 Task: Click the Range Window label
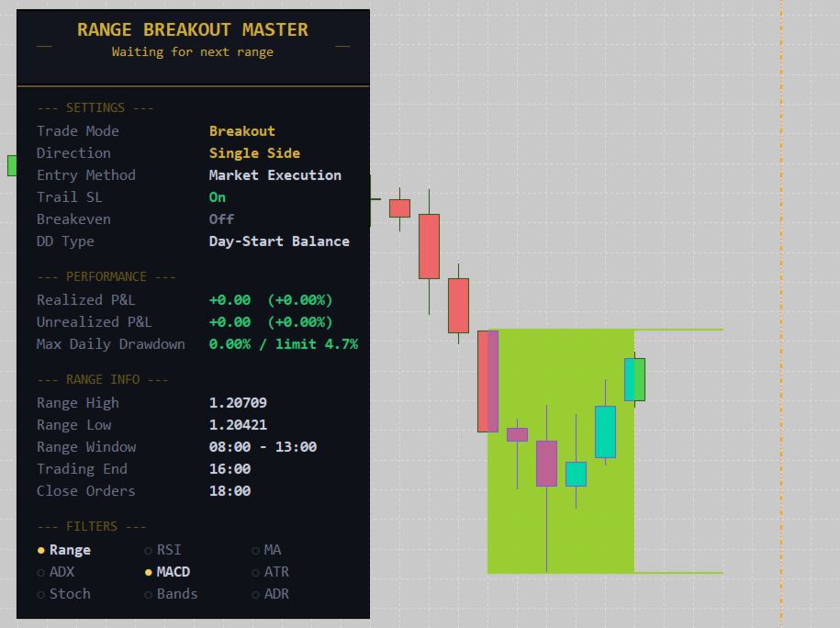coord(86,446)
